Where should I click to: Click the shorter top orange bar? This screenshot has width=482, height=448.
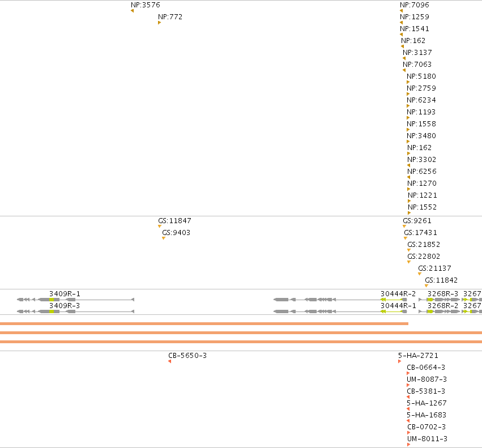pyautogui.click(x=204, y=323)
